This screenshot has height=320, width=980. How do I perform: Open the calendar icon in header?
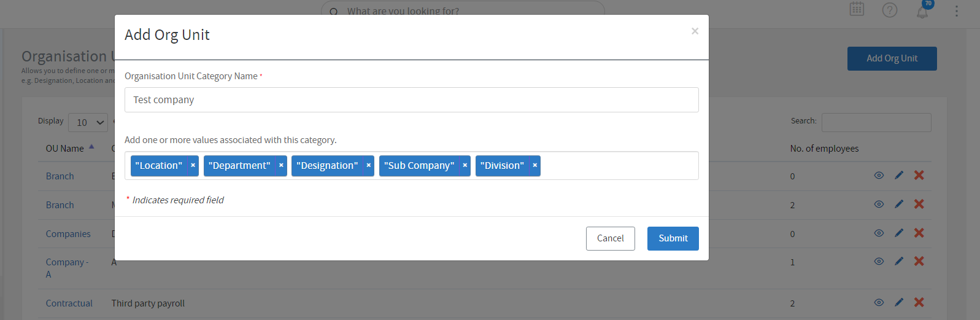tap(857, 9)
